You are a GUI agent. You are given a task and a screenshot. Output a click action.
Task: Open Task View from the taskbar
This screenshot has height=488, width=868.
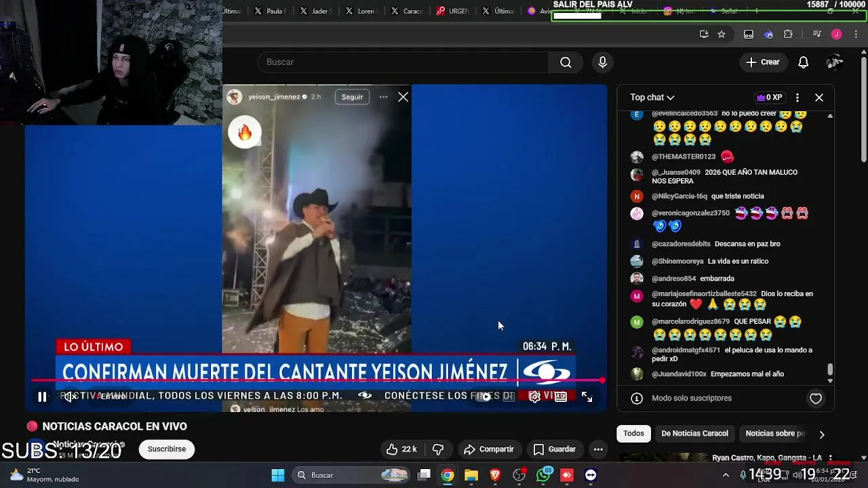[424, 475]
